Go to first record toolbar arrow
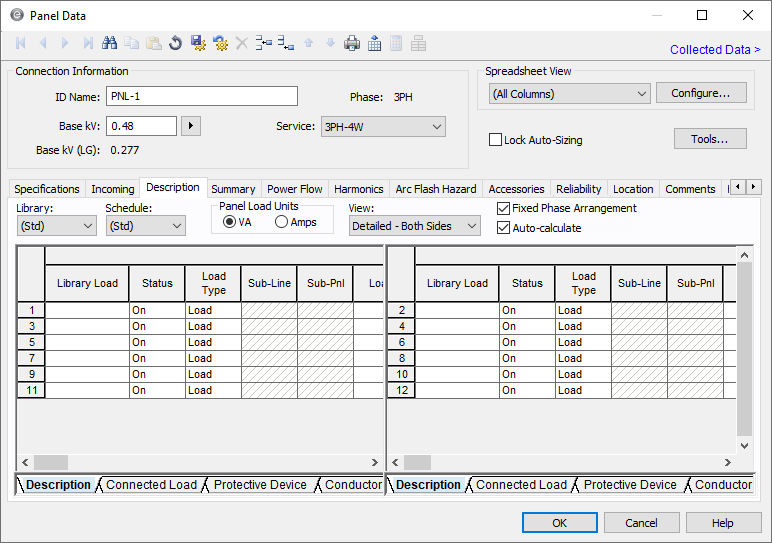Screen dimensions: 772x543 tap(21, 43)
